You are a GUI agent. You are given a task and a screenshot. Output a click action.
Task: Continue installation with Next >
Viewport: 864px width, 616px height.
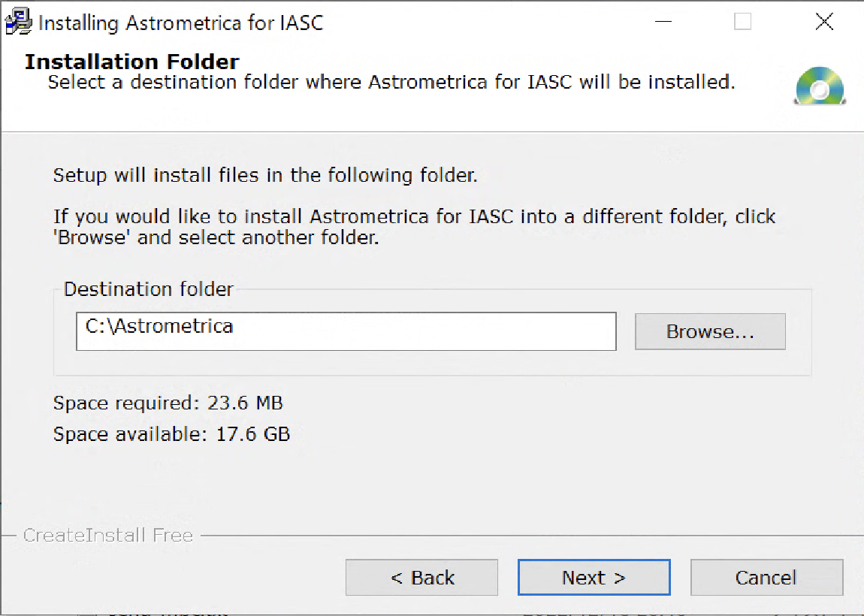(x=594, y=578)
